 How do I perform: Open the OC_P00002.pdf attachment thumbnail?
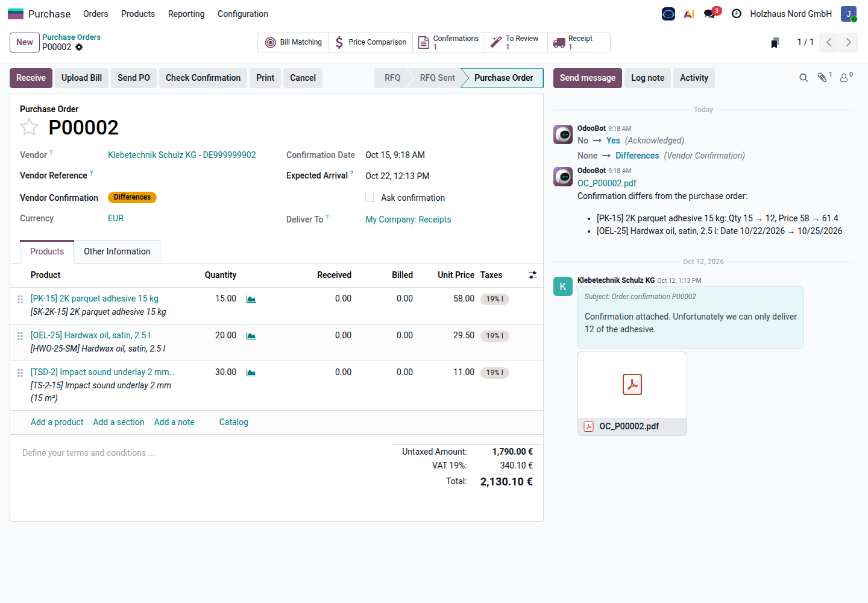tap(632, 394)
